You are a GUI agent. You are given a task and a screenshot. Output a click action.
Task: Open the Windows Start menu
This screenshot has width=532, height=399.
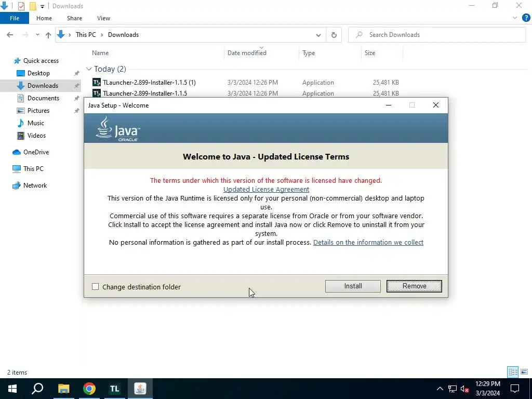click(x=12, y=389)
